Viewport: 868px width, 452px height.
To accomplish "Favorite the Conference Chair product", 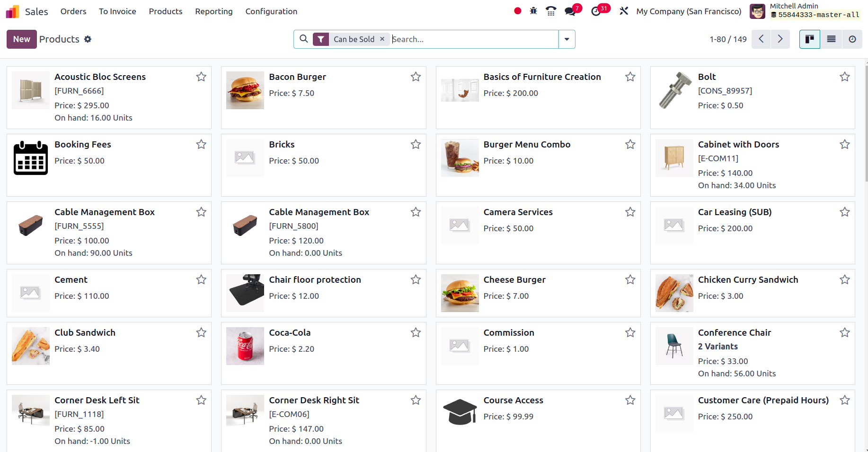I will (845, 333).
